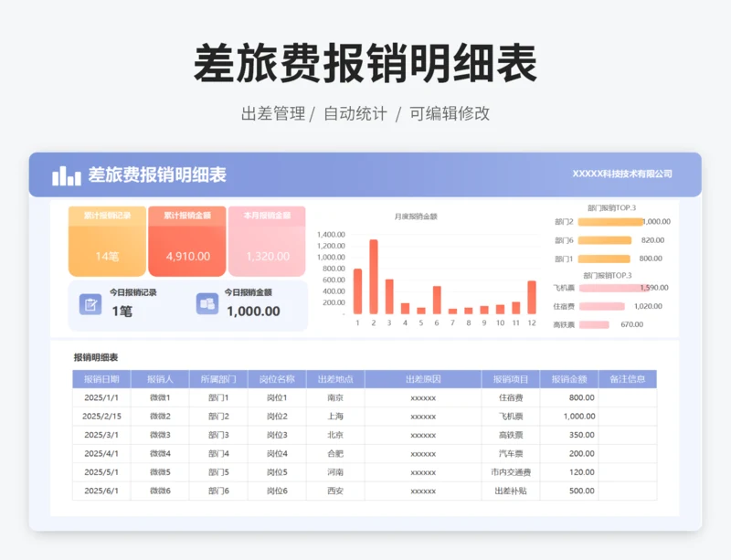
Task: Select the 报销人 column header
Action: point(160,379)
